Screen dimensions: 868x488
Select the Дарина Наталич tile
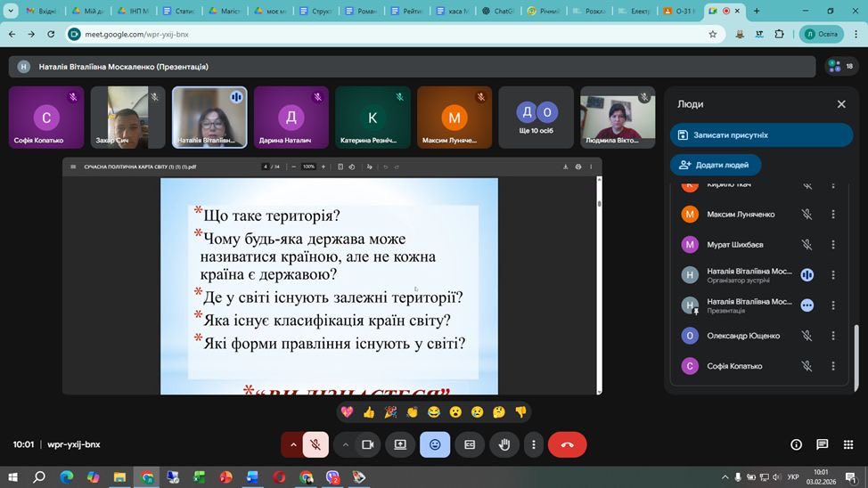coord(291,118)
